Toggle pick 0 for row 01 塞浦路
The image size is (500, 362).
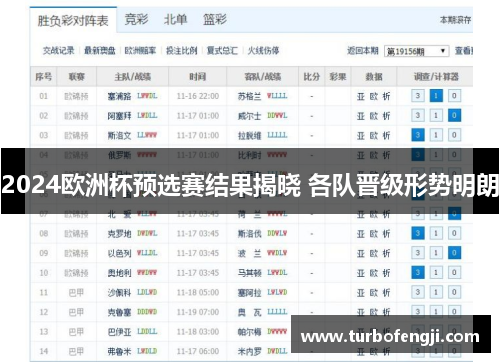pos(454,96)
